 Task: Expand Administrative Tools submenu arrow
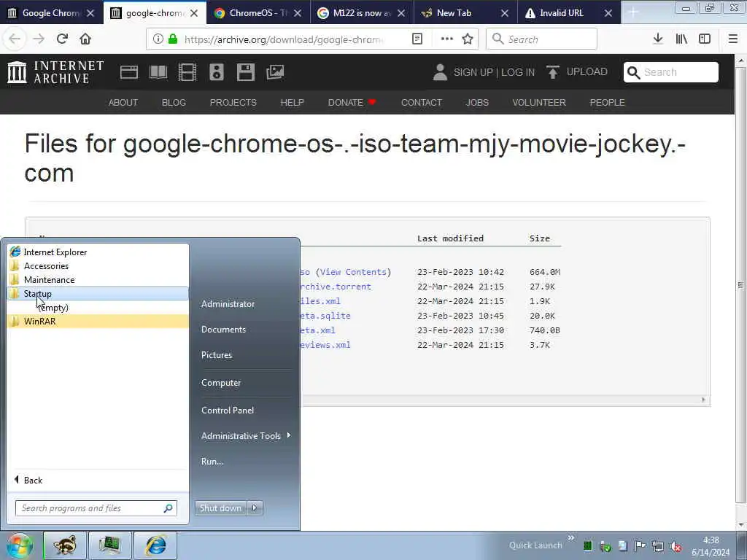coord(289,435)
